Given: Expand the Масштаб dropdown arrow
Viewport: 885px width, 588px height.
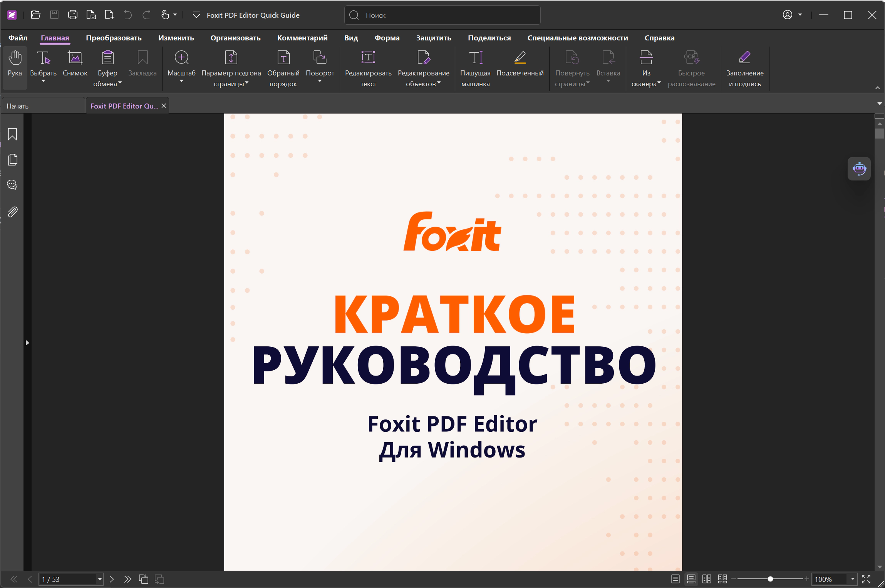Looking at the screenshot, I should coord(181,81).
